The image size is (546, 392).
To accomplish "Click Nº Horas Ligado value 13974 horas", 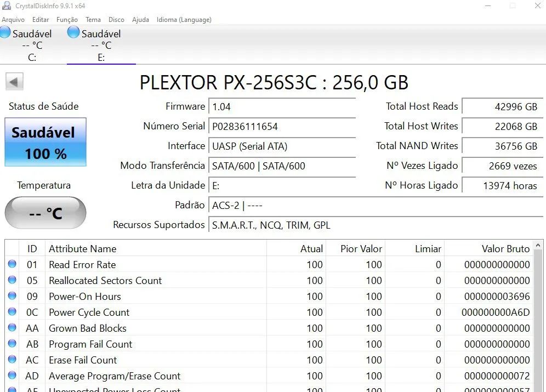I will pyautogui.click(x=502, y=185).
